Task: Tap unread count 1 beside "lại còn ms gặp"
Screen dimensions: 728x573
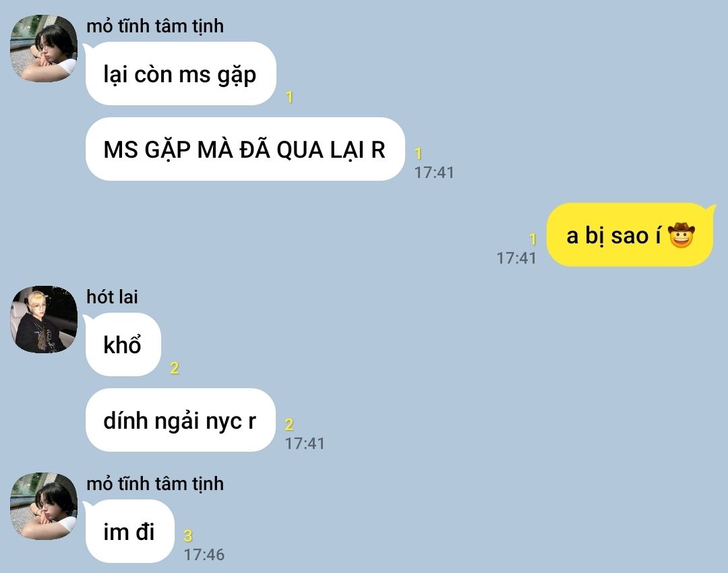Action: coord(289,96)
